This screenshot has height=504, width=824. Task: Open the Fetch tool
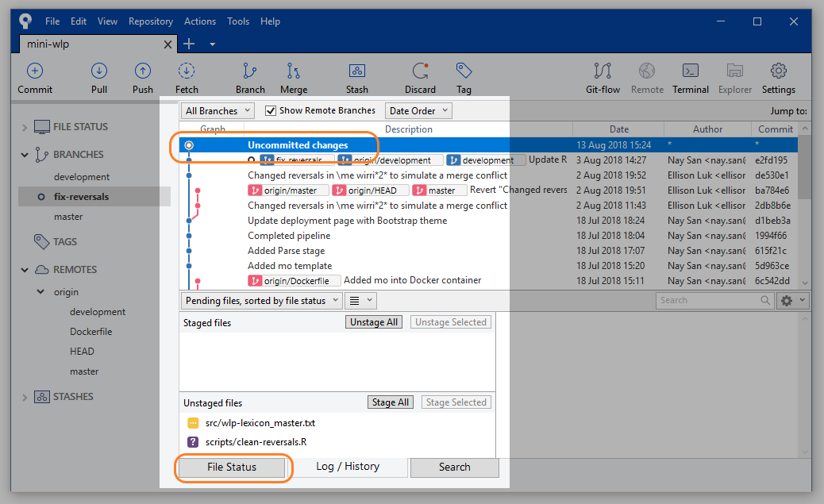coord(186,77)
